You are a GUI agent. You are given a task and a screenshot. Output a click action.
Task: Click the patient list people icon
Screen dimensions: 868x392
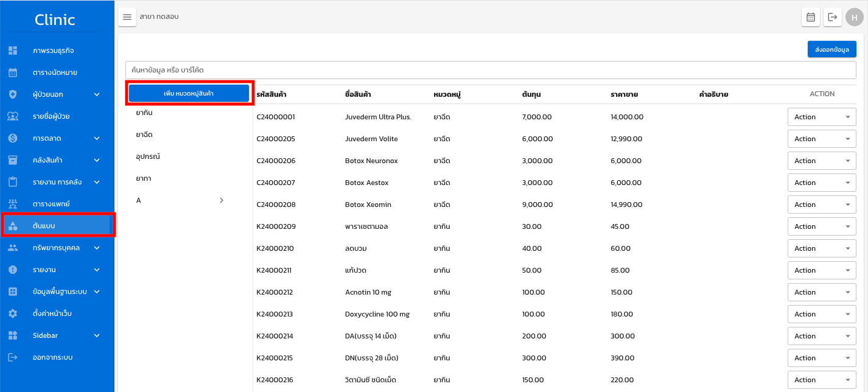point(13,116)
